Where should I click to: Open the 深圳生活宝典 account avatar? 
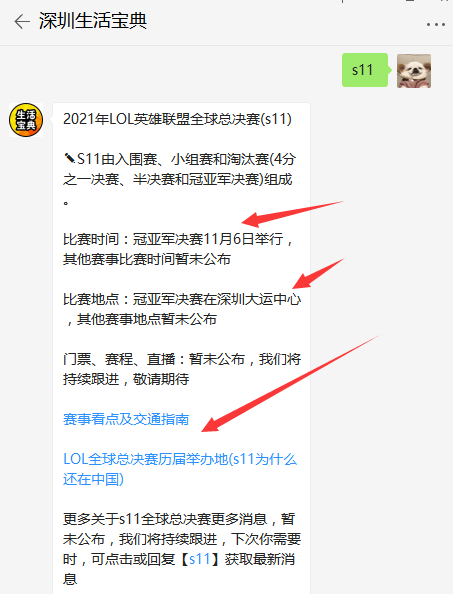coord(26,120)
